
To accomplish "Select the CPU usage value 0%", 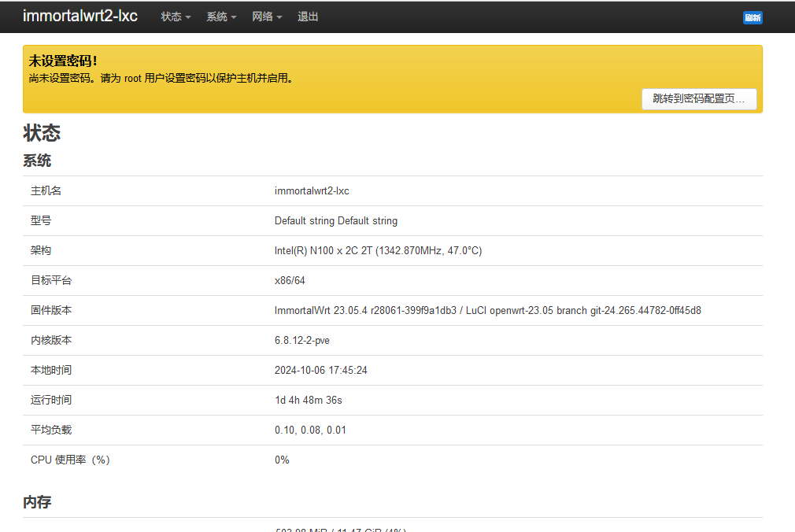I will click(282, 460).
